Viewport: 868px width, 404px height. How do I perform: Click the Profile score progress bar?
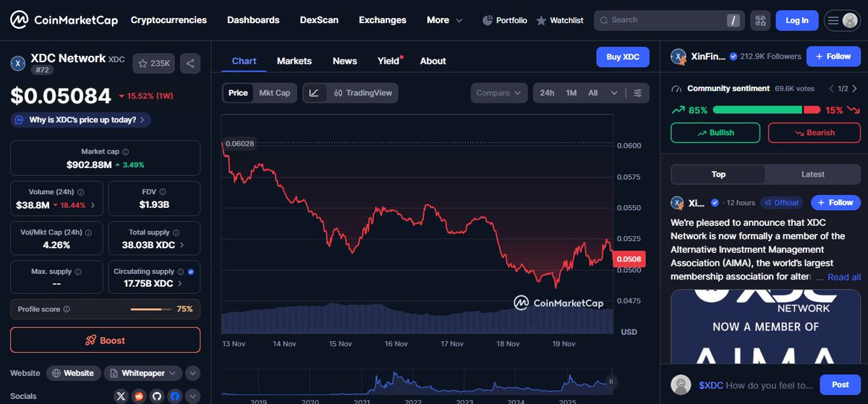click(151, 309)
